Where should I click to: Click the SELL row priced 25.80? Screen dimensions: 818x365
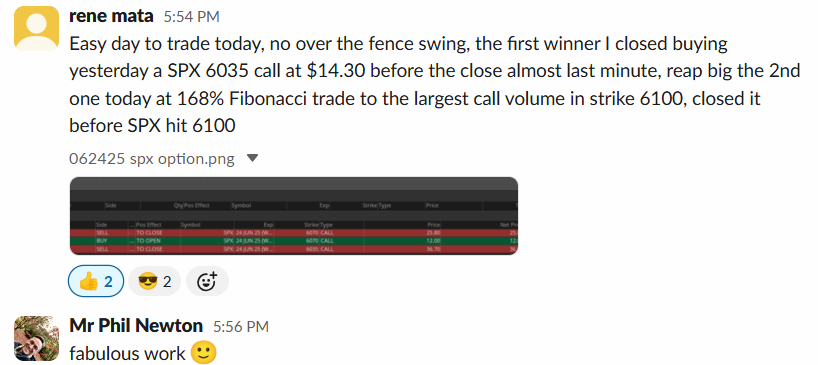coord(294,233)
